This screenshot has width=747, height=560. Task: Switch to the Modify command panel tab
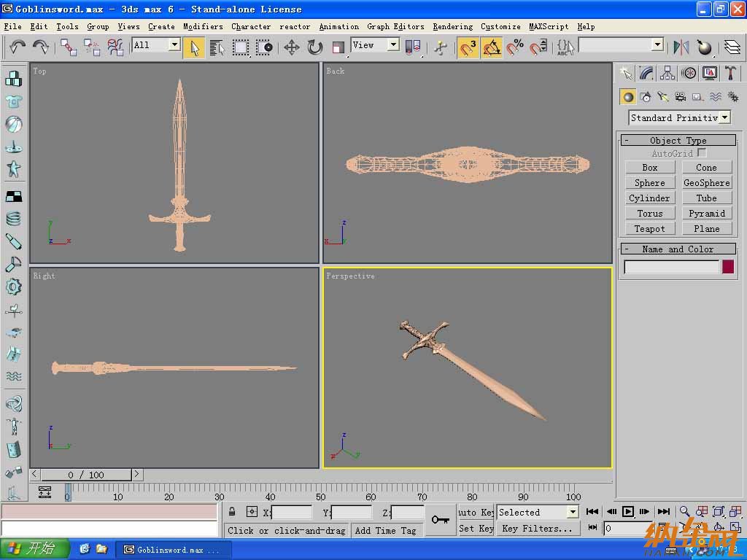coord(646,73)
